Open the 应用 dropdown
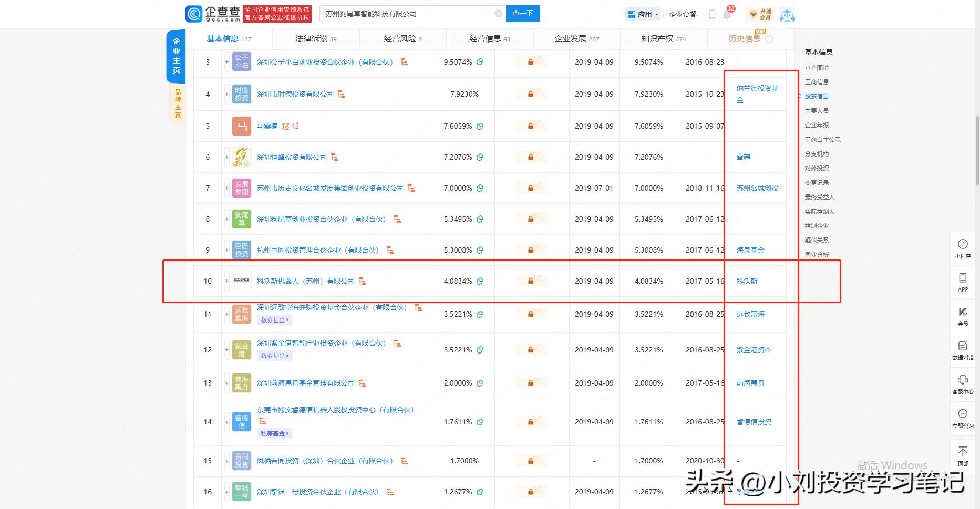The width and height of the screenshot is (980, 509). tap(643, 14)
